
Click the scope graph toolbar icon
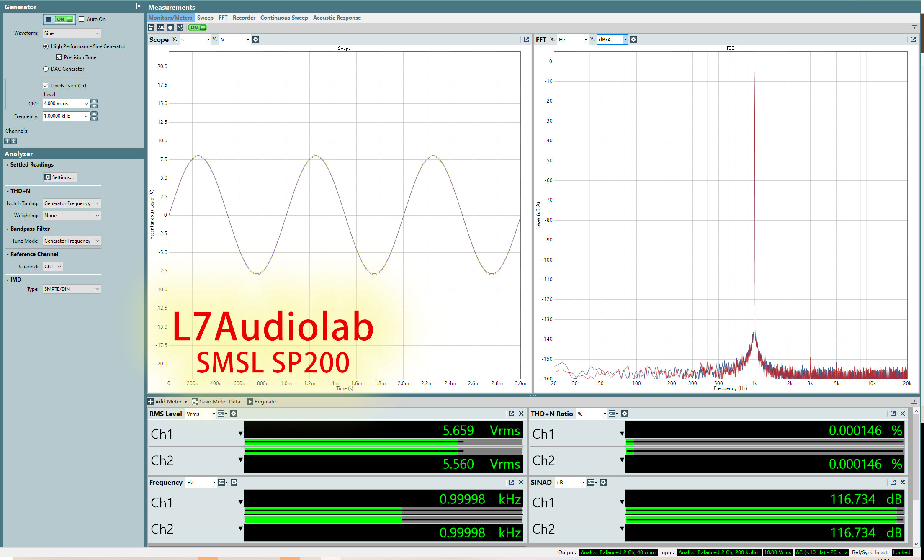click(180, 28)
